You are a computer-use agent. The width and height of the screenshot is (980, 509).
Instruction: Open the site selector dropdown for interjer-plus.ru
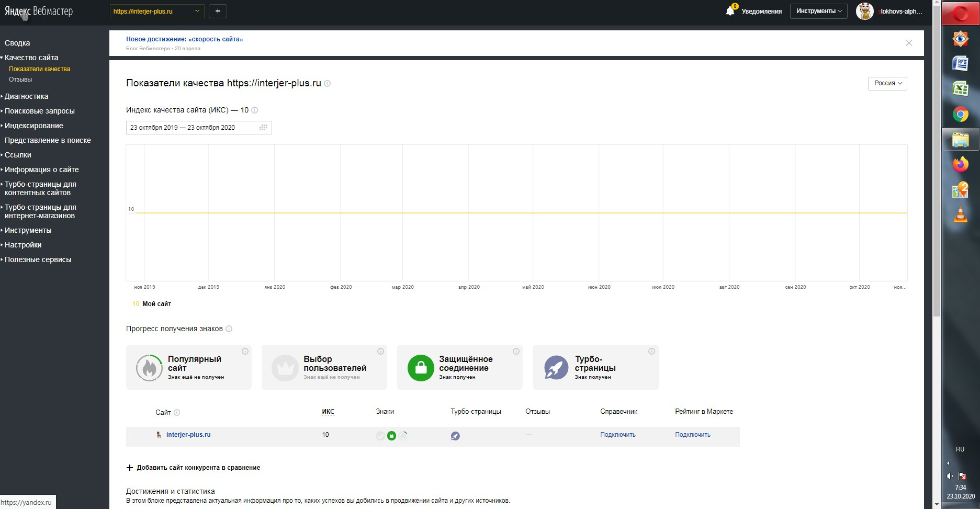point(157,11)
